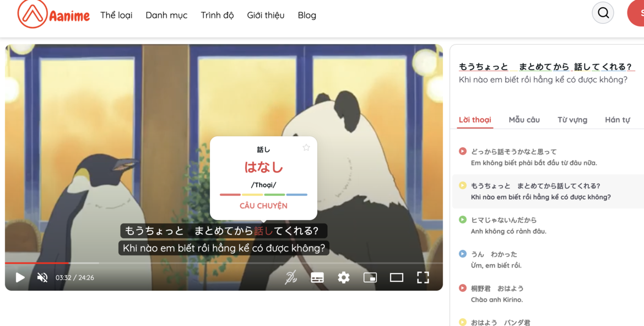This screenshot has height=326, width=644.
Task: Switch to the Mẫu câu tab
Action: (524, 120)
